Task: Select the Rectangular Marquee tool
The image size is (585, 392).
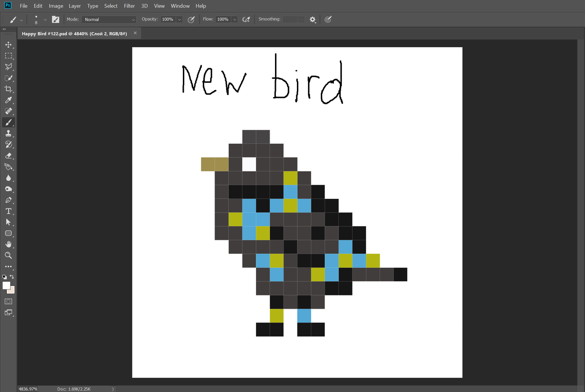Action: pyautogui.click(x=8, y=56)
